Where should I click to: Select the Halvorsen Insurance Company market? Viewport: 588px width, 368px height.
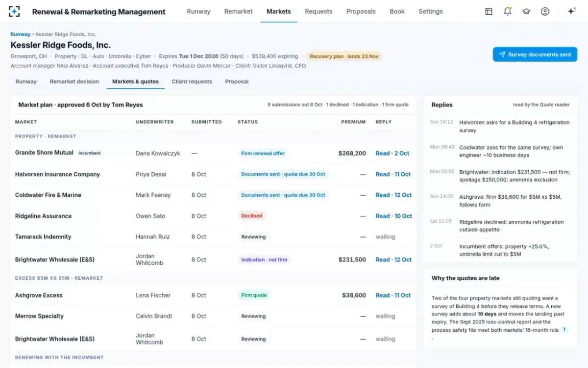(x=57, y=174)
